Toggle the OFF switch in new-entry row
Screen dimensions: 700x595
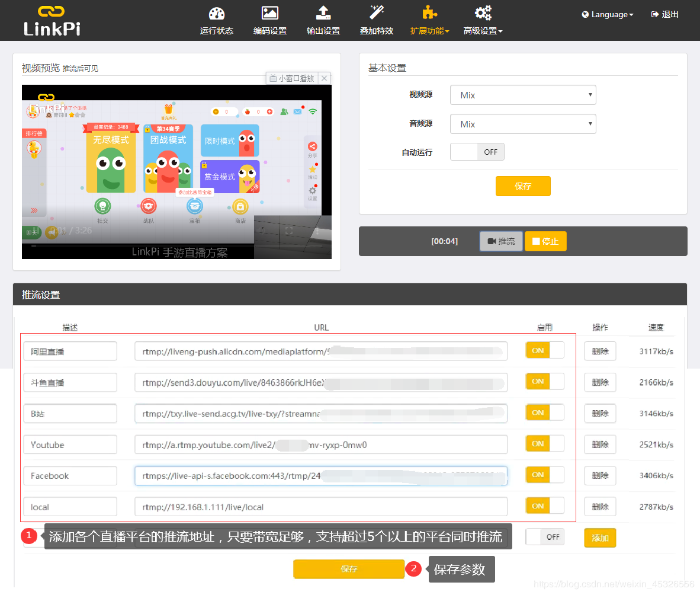tap(545, 537)
